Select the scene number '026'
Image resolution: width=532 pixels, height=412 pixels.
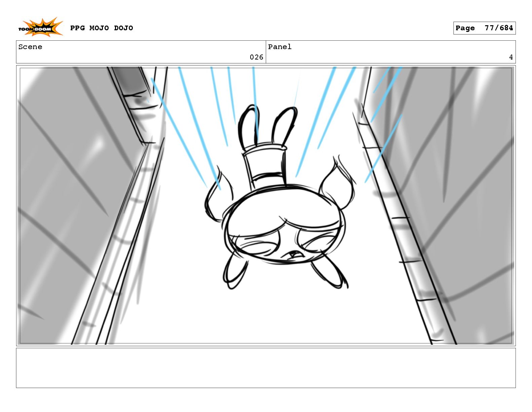pyautogui.click(x=256, y=57)
